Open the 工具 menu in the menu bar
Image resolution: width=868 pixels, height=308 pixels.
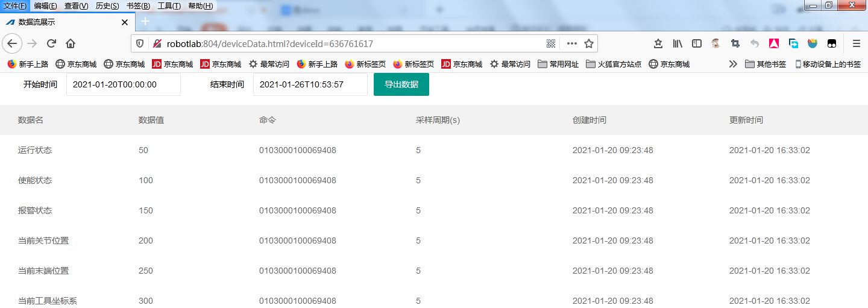(x=169, y=6)
